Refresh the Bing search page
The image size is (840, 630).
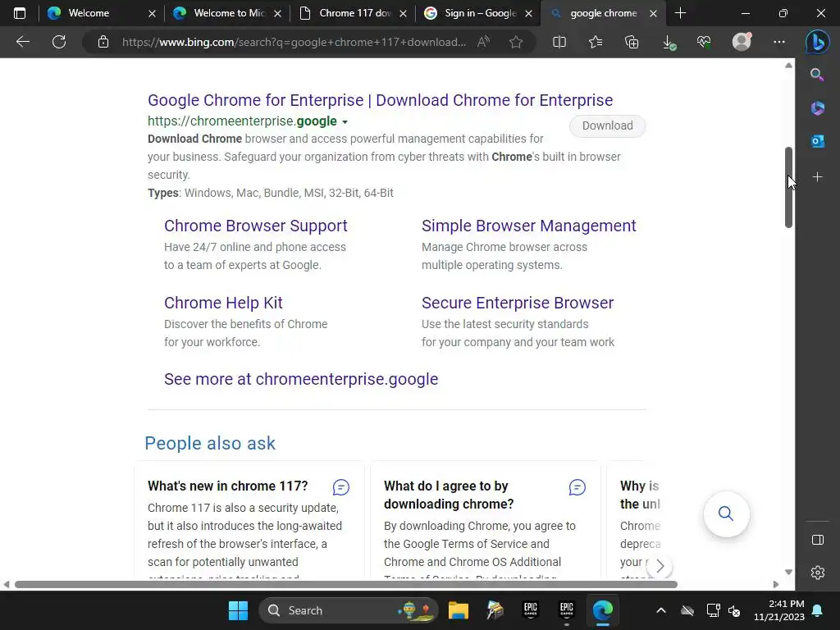coord(59,42)
